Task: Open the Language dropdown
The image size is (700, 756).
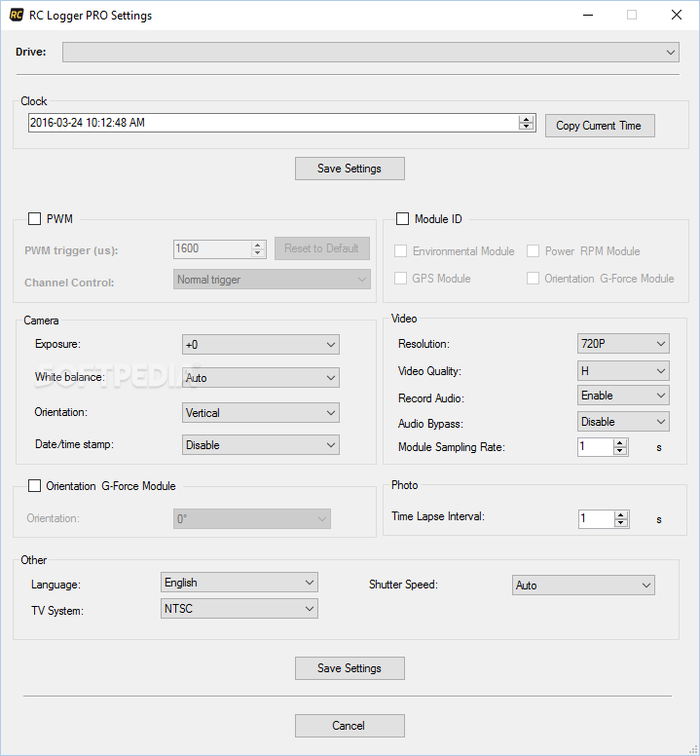Action: pyautogui.click(x=239, y=583)
